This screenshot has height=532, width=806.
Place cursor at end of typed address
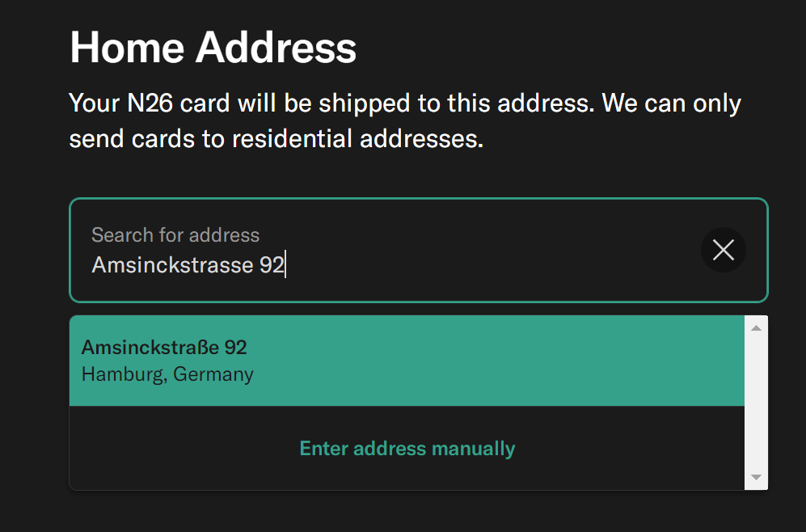click(285, 265)
